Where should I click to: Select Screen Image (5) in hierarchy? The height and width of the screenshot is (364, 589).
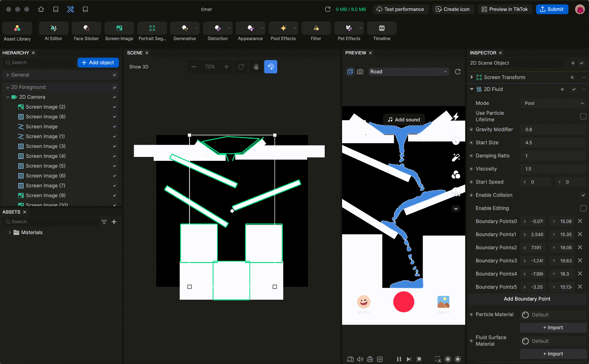tap(45, 166)
